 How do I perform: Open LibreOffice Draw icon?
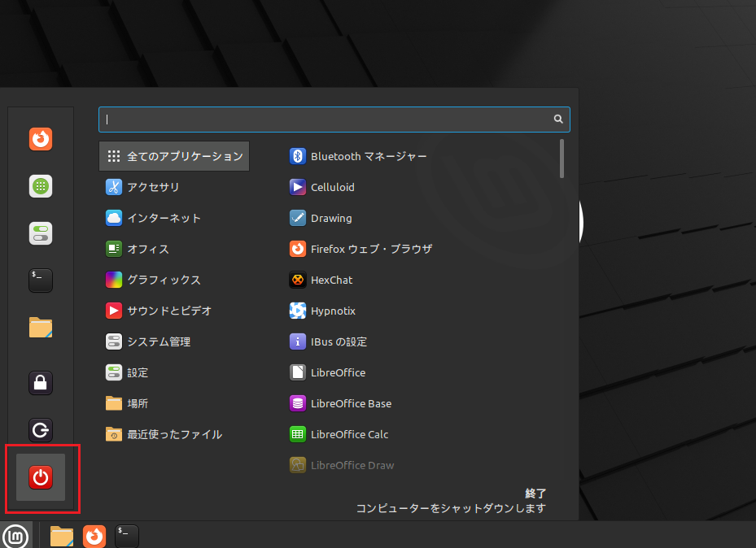(x=298, y=465)
